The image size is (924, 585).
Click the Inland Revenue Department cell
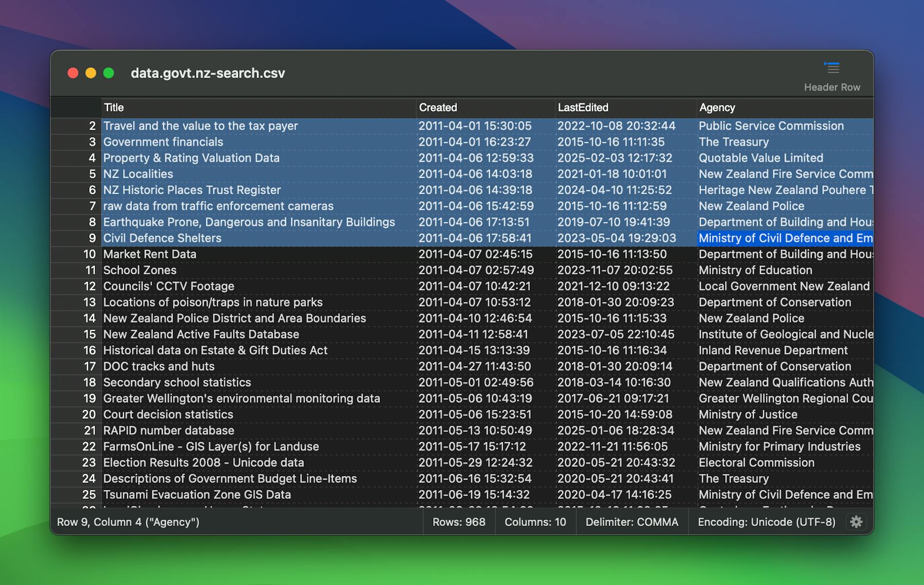(773, 350)
